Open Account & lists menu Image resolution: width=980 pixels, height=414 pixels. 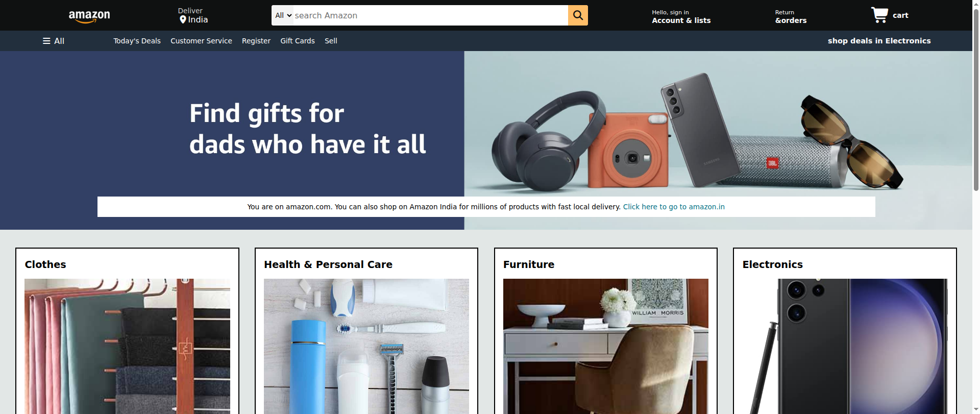pos(681,16)
